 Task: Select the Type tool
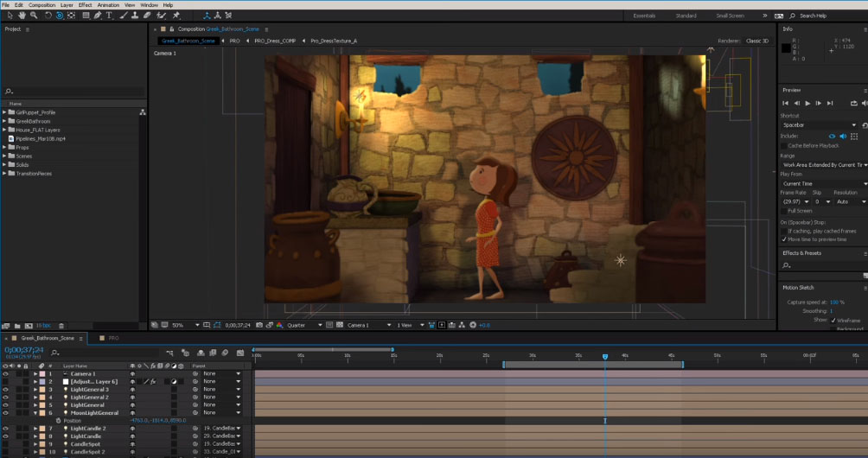109,16
